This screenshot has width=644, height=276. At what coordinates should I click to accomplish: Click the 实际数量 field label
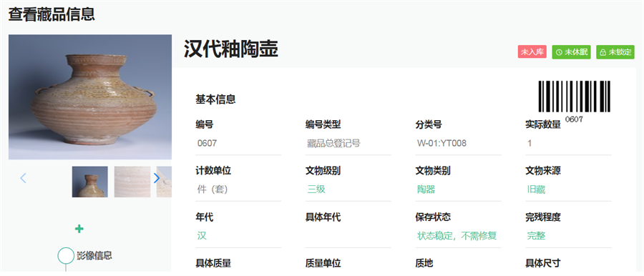tap(543, 124)
